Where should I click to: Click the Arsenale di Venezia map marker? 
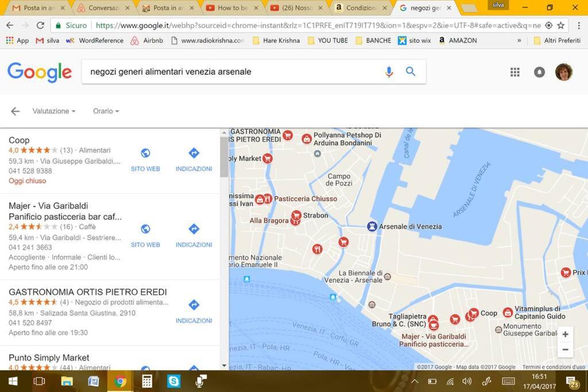(x=372, y=226)
